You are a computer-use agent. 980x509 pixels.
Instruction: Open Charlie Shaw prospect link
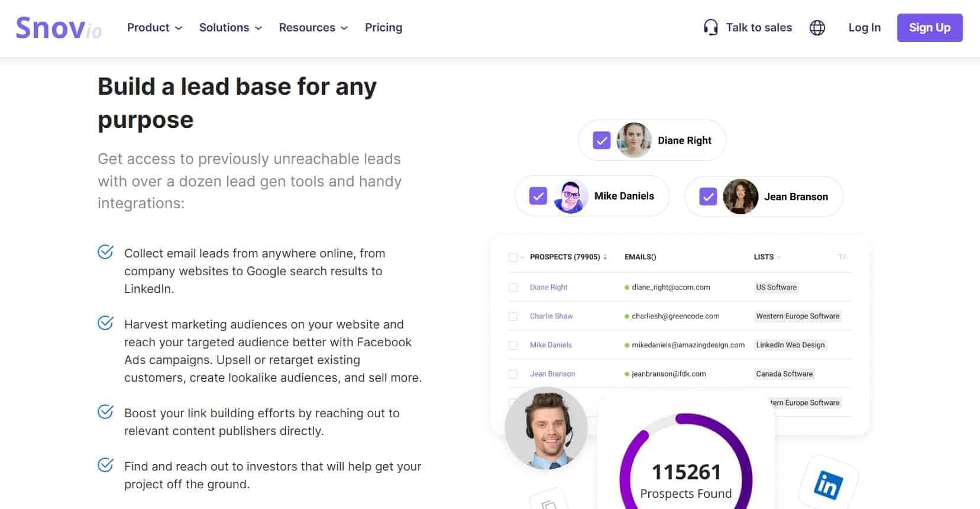click(x=551, y=317)
